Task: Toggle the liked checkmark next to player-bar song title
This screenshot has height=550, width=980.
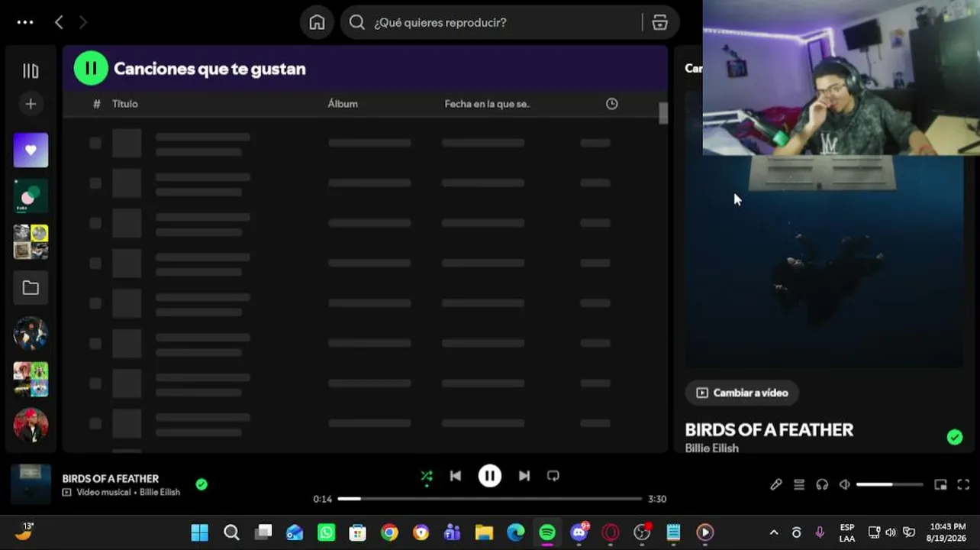Action: coord(201,484)
